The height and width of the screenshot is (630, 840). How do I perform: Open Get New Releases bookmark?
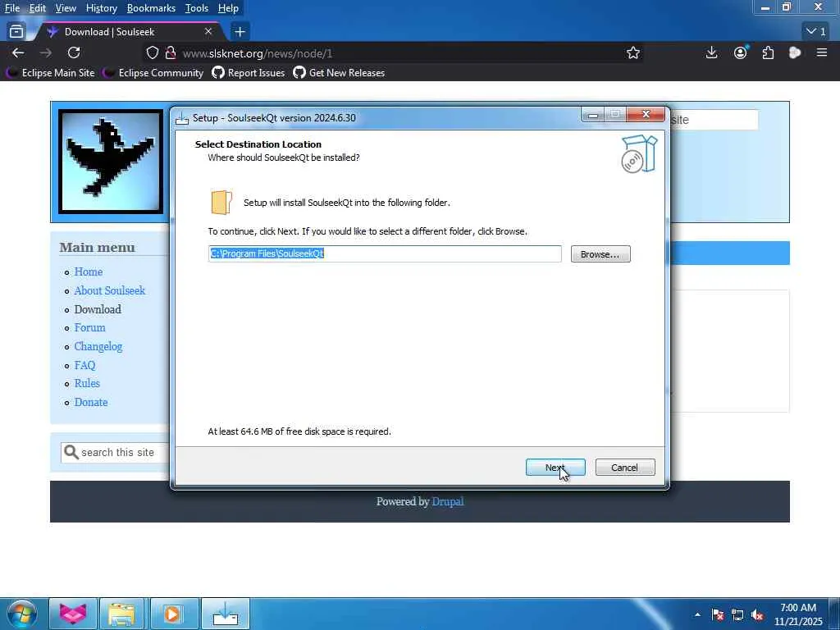tap(339, 73)
